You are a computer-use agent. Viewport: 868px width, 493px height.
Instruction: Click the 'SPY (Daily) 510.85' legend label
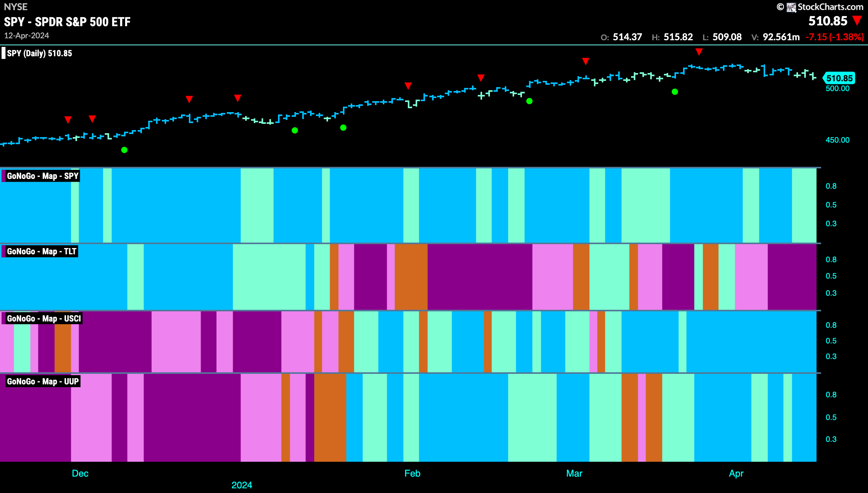pyautogui.click(x=39, y=54)
